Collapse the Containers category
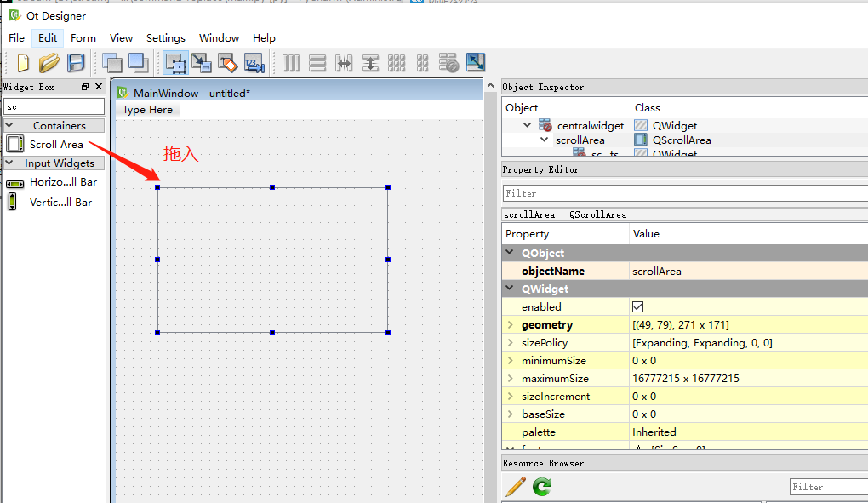 (9, 126)
